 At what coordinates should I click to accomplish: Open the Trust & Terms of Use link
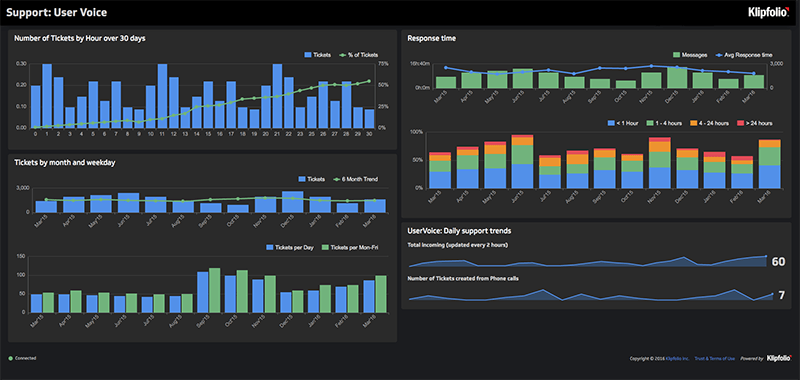click(715, 359)
